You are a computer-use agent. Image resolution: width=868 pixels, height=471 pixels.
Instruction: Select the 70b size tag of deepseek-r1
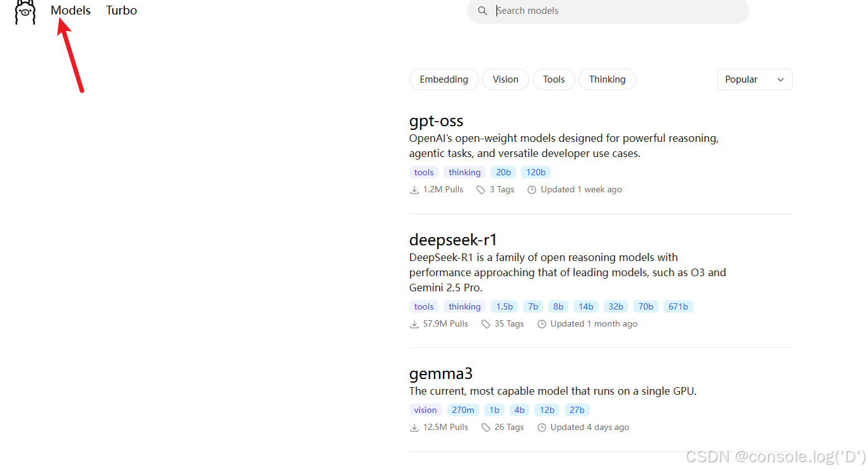tap(646, 306)
